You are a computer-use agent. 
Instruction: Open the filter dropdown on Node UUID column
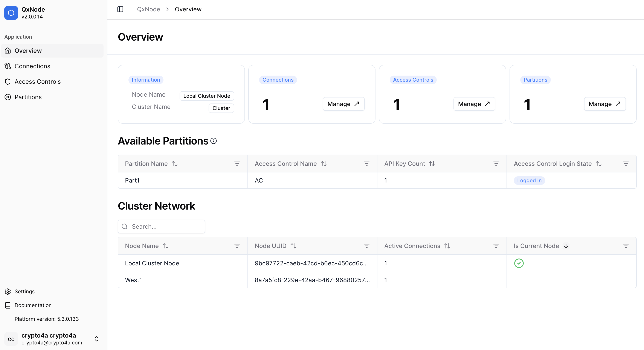(366, 246)
